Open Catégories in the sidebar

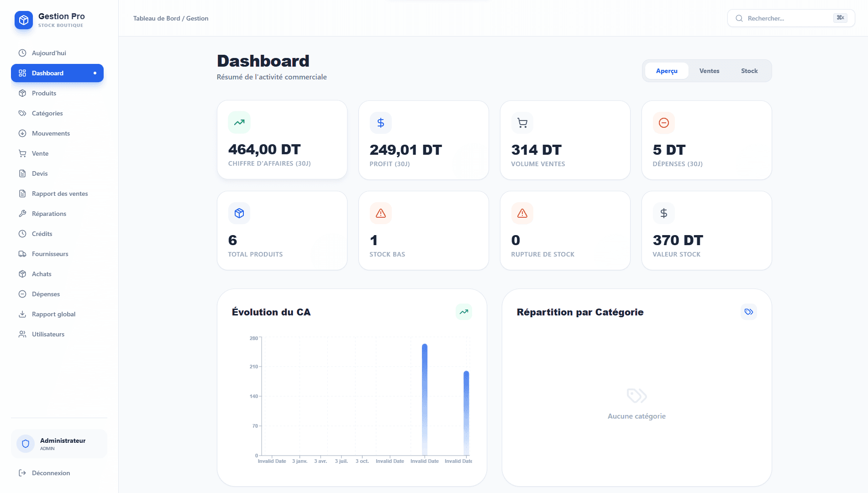(57, 113)
